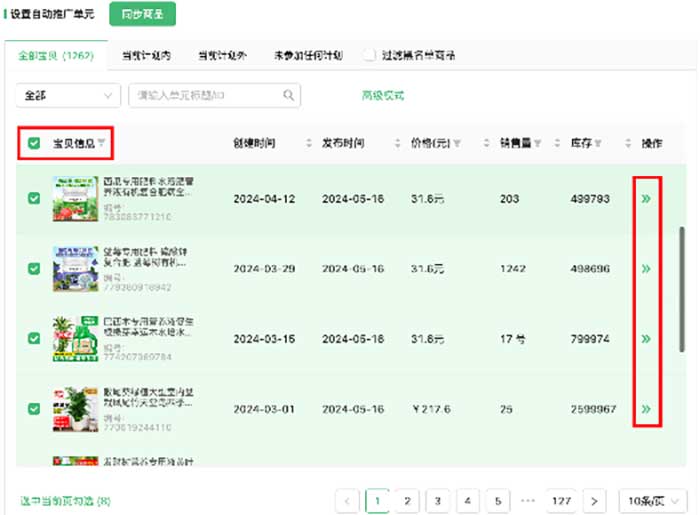
Task: Click the inventory value 2599967
Action: (x=593, y=409)
